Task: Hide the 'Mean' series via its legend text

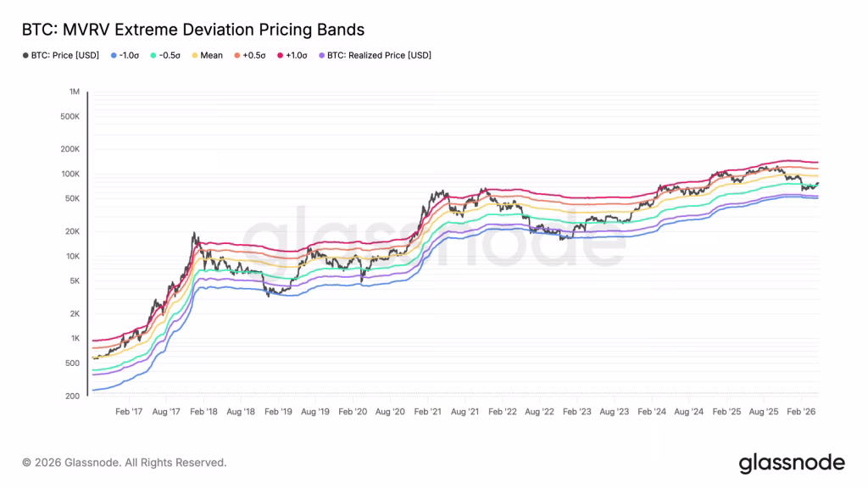Action: pos(212,56)
